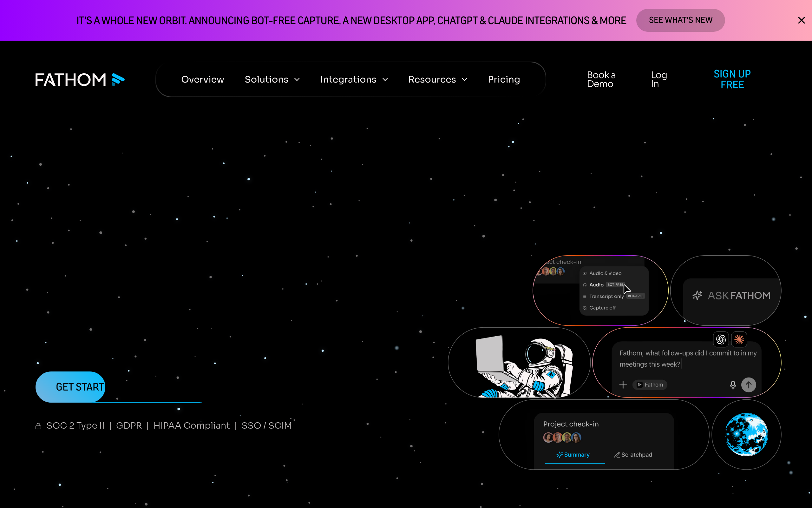The height and width of the screenshot is (508, 812).
Task: Select the Transcript only capture option
Action: point(614,296)
